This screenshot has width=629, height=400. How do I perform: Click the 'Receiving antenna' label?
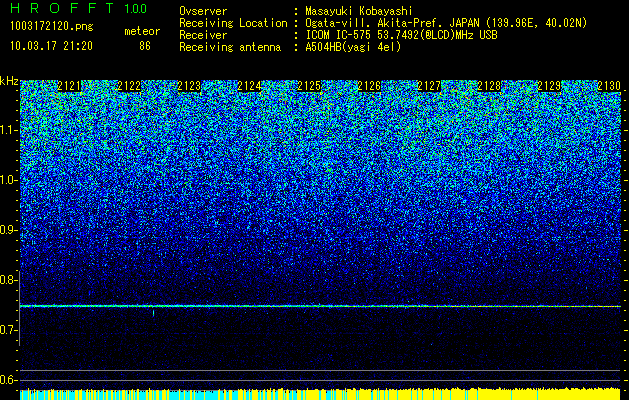tap(230, 47)
